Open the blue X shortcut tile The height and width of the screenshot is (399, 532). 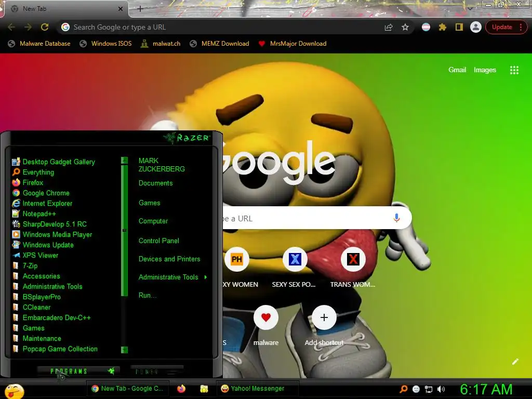pos(295,260)
